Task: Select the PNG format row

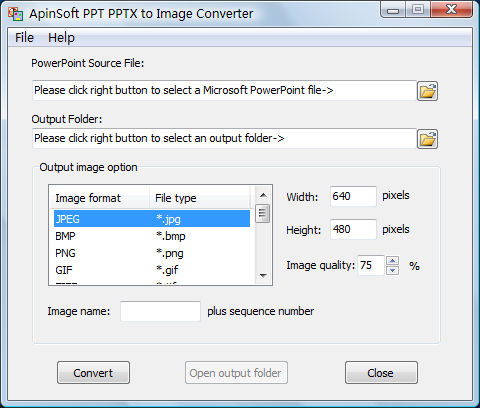Action: click(x=152, y=253)
